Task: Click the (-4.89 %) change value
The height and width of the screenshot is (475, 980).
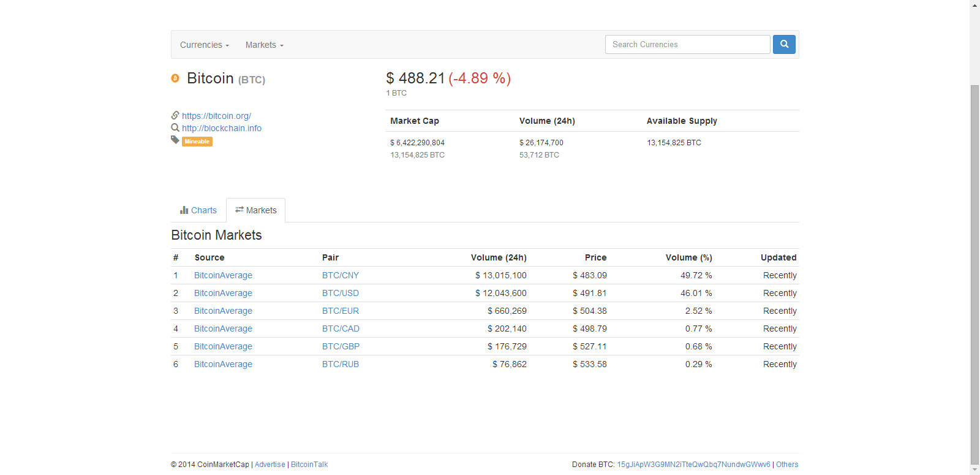Action: (x=480, y=78)
